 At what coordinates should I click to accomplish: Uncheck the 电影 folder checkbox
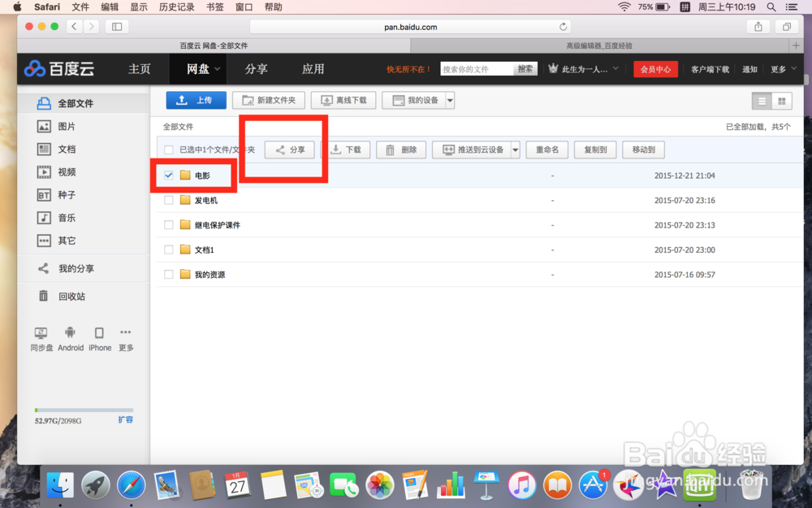(x=167, y=175)
